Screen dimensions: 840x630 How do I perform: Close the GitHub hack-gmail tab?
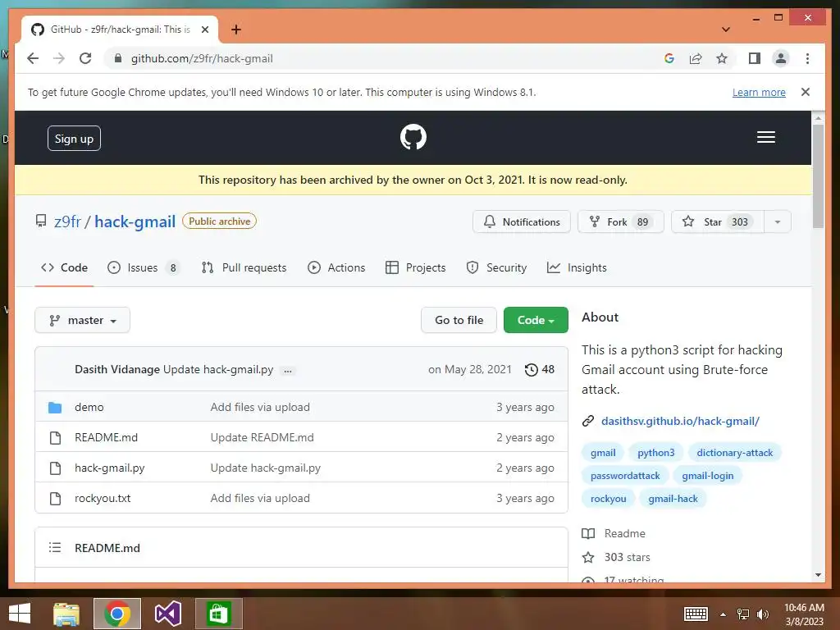204,30
